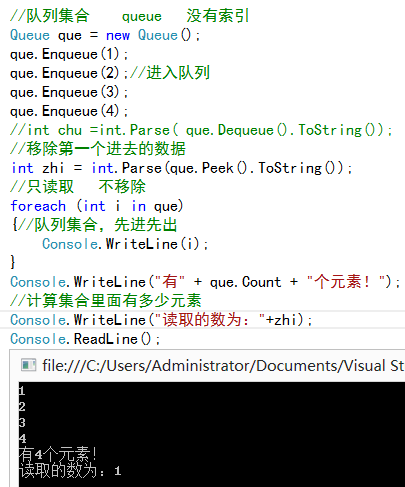Viewport: 405px width, 487px height.
Task: Click the code line 'que.Enqueue(4);'
Action: (x=69, y=111)
